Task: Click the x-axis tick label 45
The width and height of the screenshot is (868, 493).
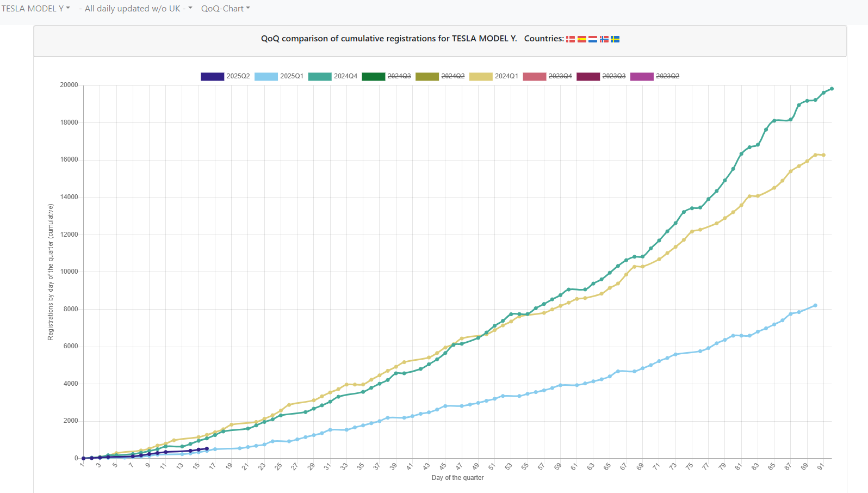Action: point(443,466)
